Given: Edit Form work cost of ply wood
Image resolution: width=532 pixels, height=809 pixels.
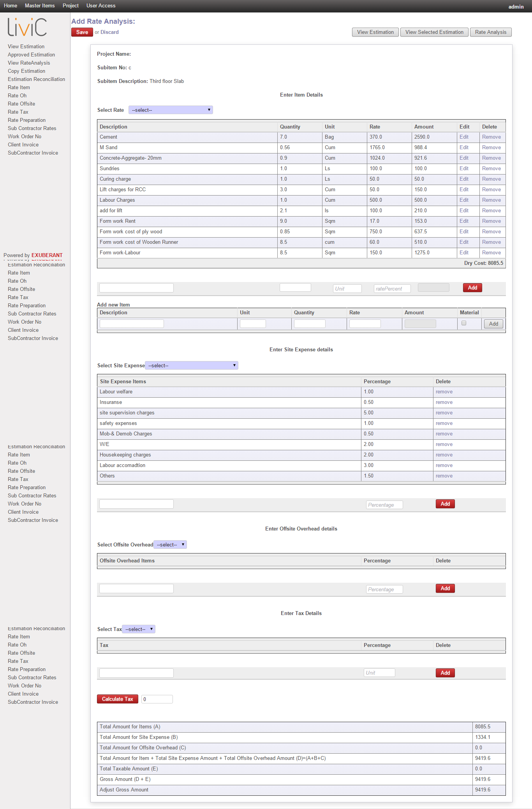Looking at the screenshot, I should [x=464, y=231].
